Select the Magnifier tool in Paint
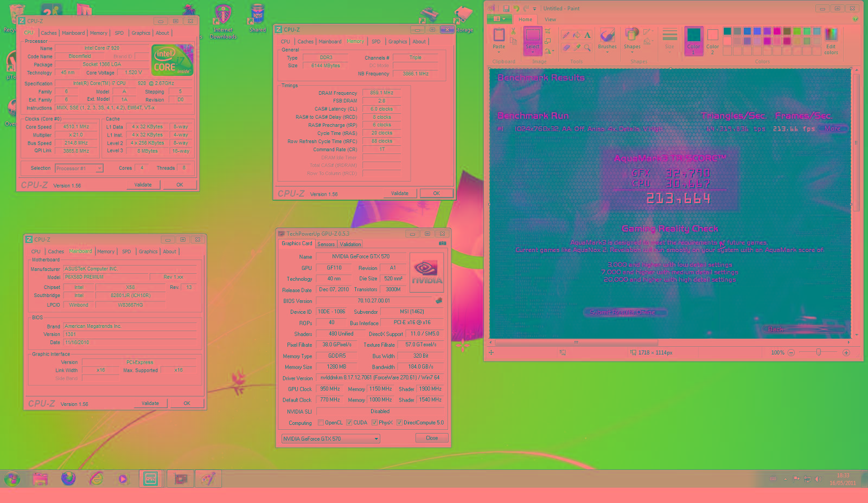The image size is (868, 503). click(588, 47)
